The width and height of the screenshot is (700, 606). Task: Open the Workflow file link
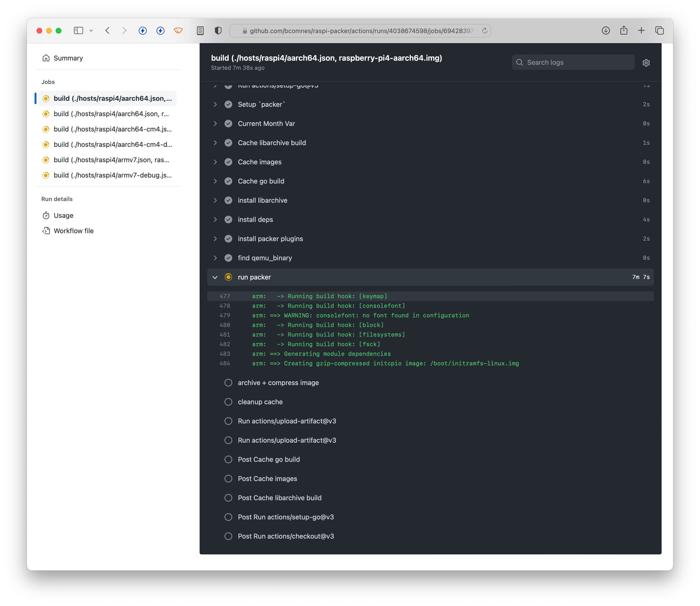point(73,231)
